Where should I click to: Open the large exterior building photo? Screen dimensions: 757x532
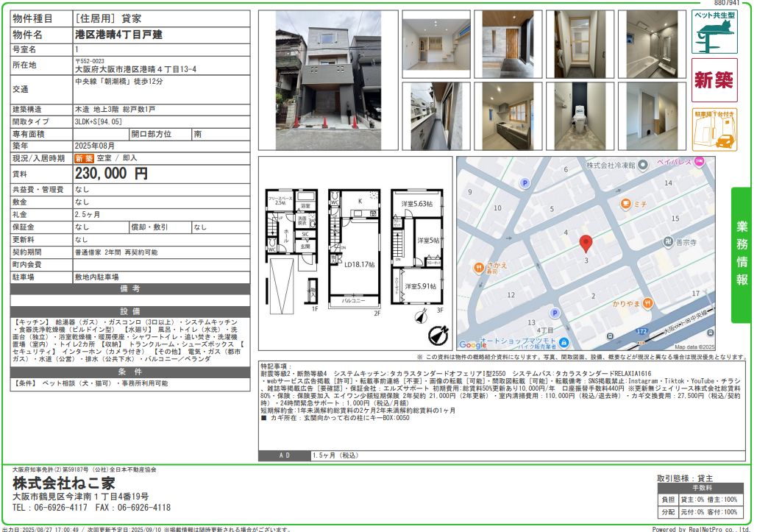(x=326, y=79)
